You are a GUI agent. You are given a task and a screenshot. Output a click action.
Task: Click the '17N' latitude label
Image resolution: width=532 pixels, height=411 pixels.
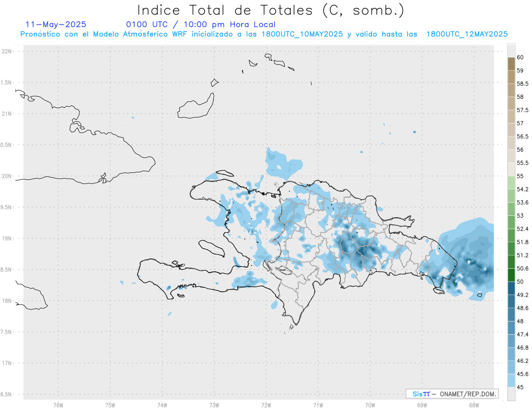coord(8,363)
